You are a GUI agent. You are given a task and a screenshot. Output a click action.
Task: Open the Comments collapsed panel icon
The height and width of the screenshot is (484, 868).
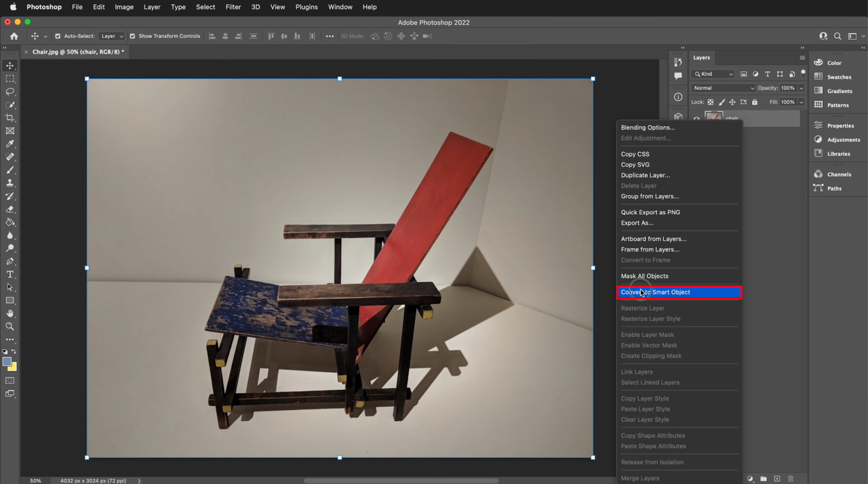[678, 77]
